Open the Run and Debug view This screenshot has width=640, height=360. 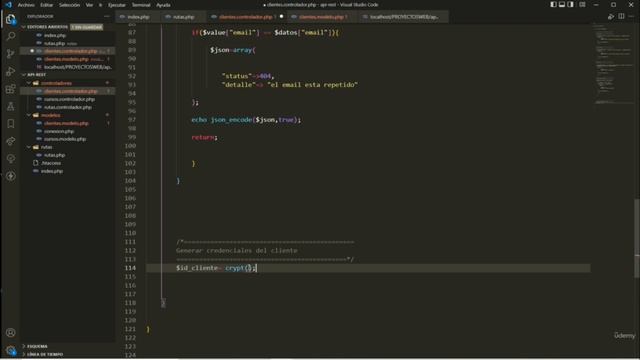(11, 71)
